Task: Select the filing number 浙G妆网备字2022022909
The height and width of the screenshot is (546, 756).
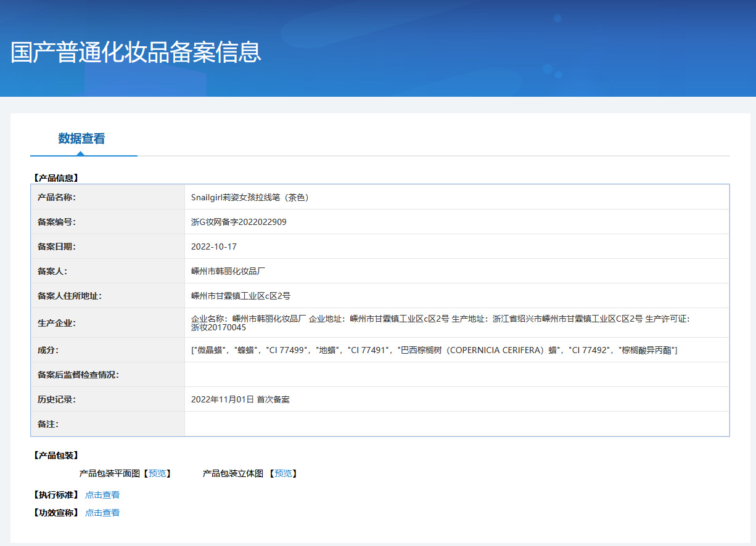Action: 239,222
